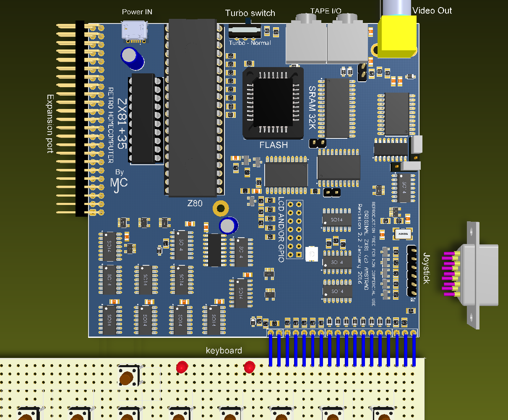Click the right red LED on breadboard

(x=249, y=367)
